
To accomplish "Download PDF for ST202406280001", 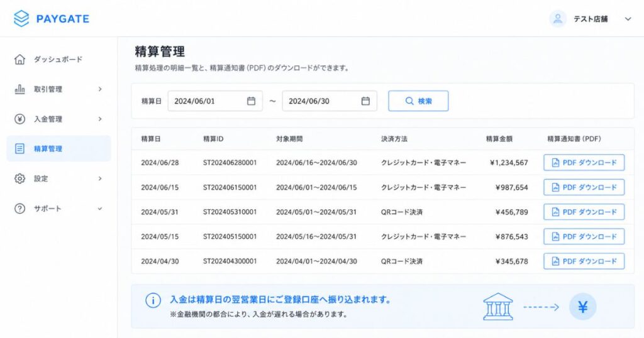I will (584, 163).
